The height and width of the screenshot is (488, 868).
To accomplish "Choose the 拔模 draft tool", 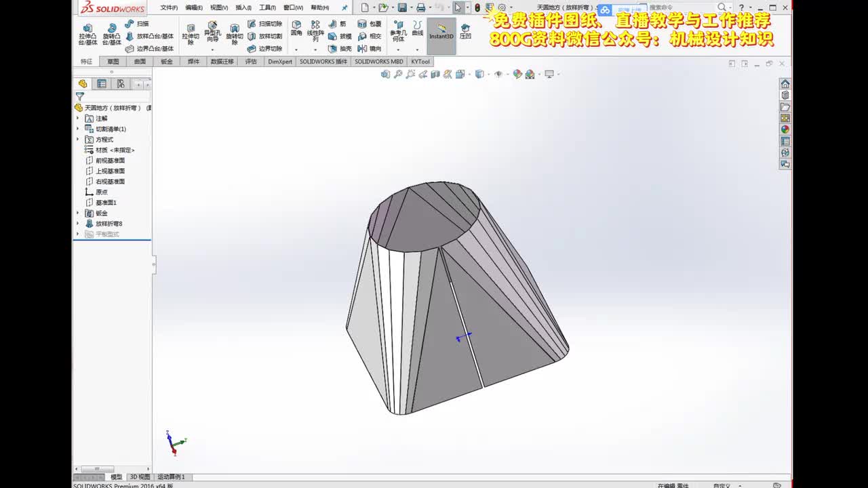I will (x=340, y=36).
